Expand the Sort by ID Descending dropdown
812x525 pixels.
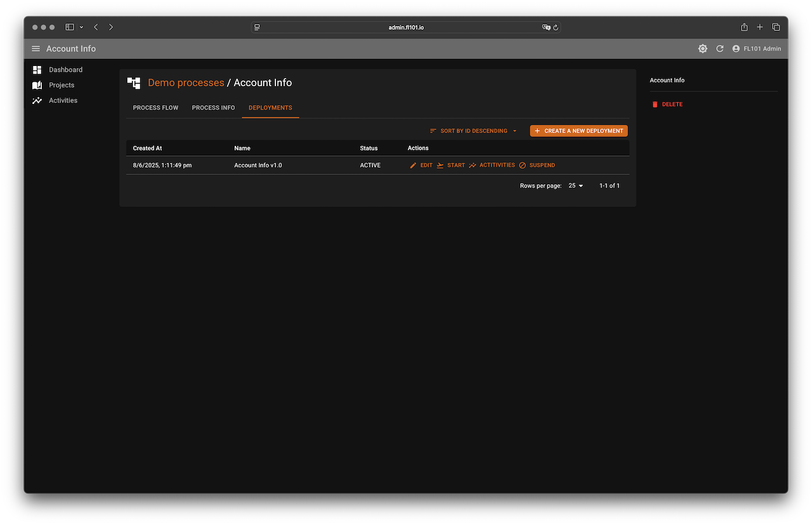point(473,131)
